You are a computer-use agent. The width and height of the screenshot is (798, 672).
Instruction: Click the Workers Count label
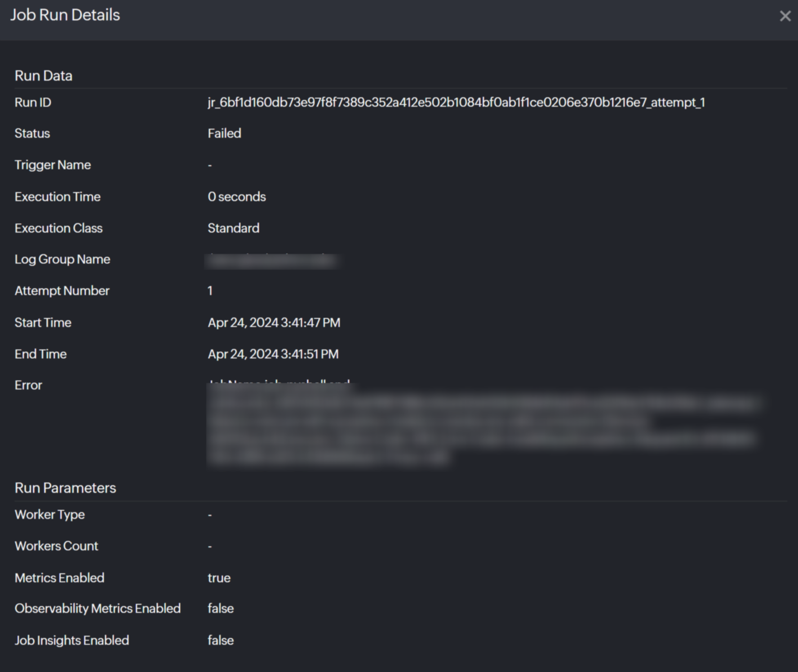[56, 546]
